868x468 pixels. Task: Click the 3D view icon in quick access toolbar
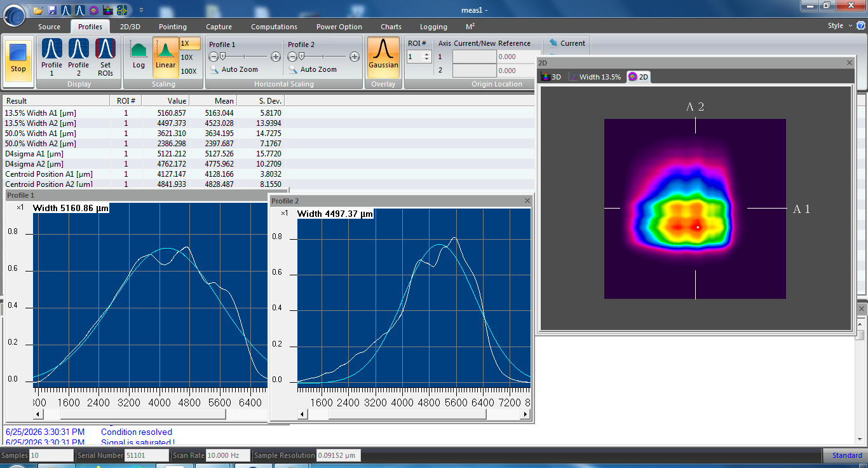(107, 10)
